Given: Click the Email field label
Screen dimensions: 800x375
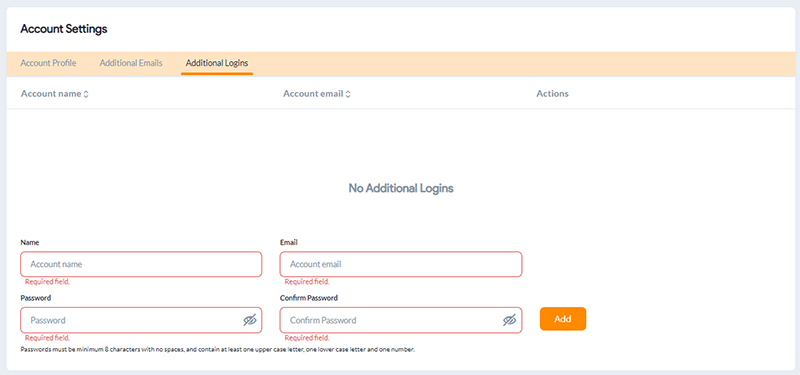Looking at the screenshot, I should tap(289, 242).
